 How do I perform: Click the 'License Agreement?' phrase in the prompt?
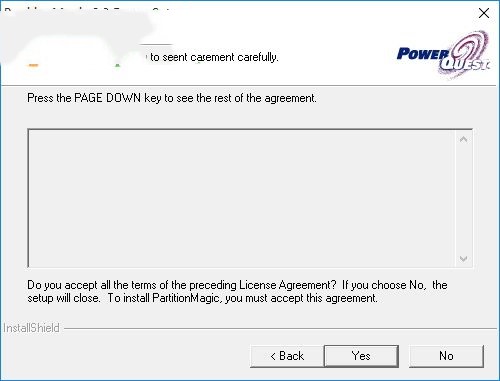coord(288,285)
